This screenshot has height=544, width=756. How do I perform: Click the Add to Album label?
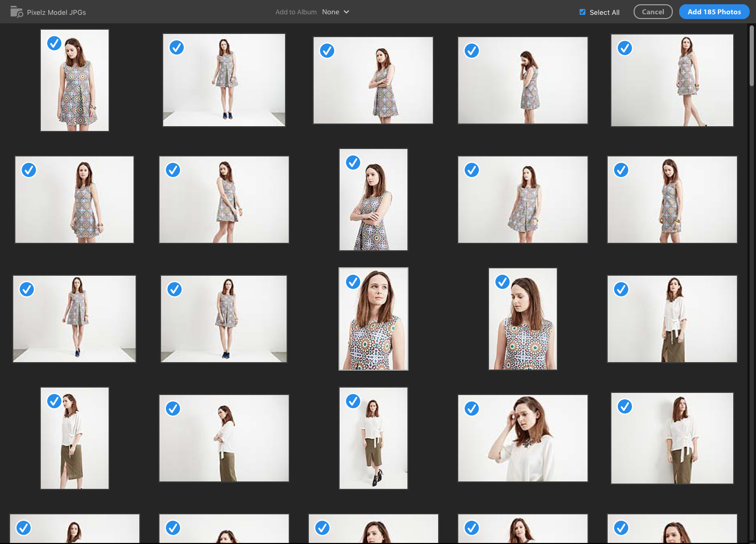pyautogui.click(x=296, y=12)
